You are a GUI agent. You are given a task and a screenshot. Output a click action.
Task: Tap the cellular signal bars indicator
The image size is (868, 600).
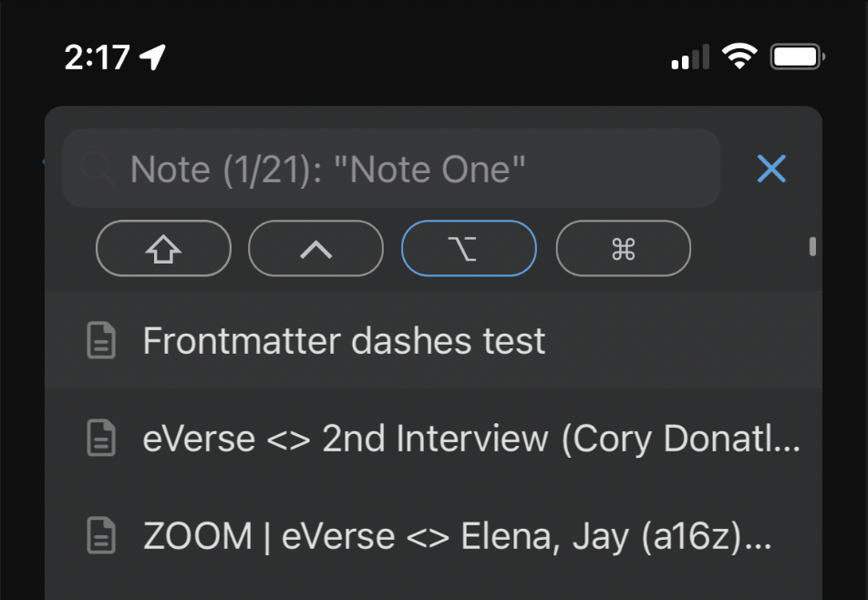tap(688, 57)
